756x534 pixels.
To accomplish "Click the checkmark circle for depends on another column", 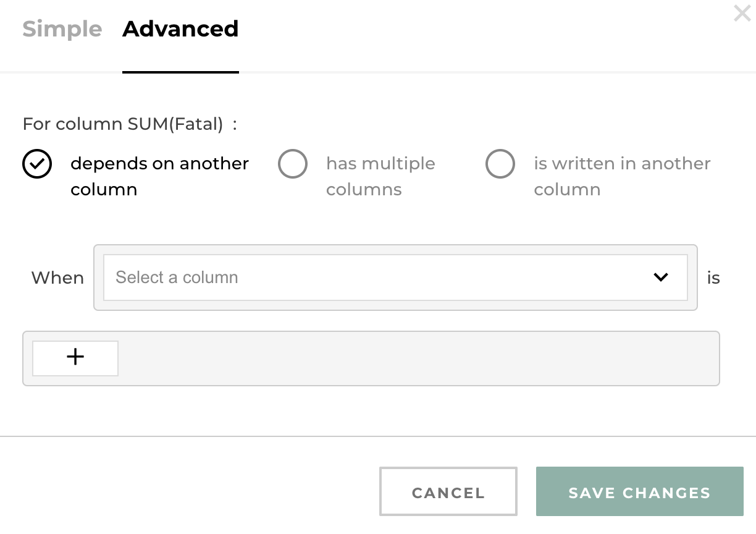I will coord(37,164).
